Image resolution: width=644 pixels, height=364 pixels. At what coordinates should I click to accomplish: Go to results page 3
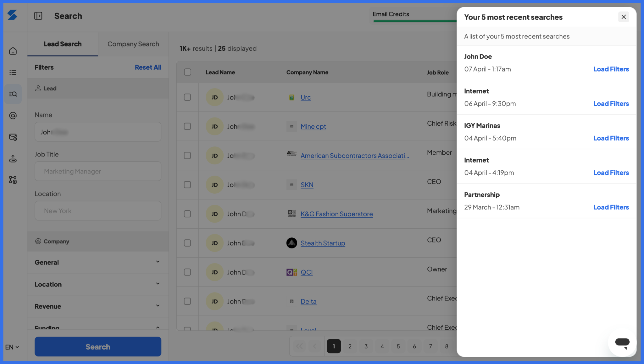[x=366, y=346]
